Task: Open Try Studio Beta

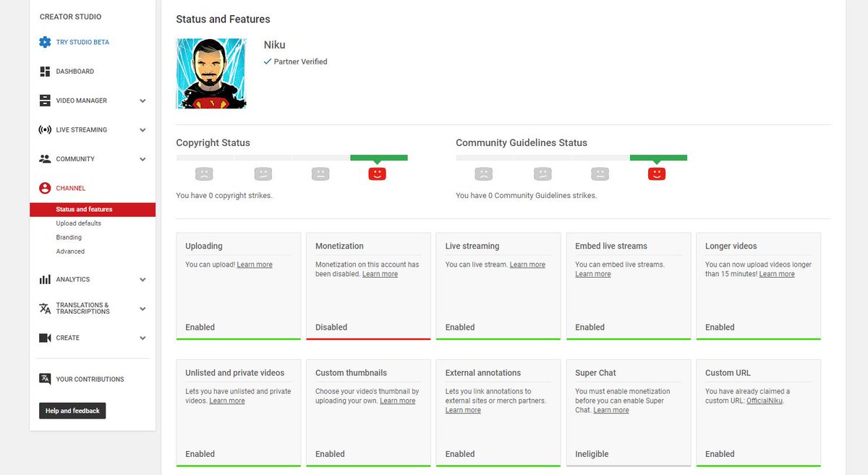Action: click(x=82, y=42)
